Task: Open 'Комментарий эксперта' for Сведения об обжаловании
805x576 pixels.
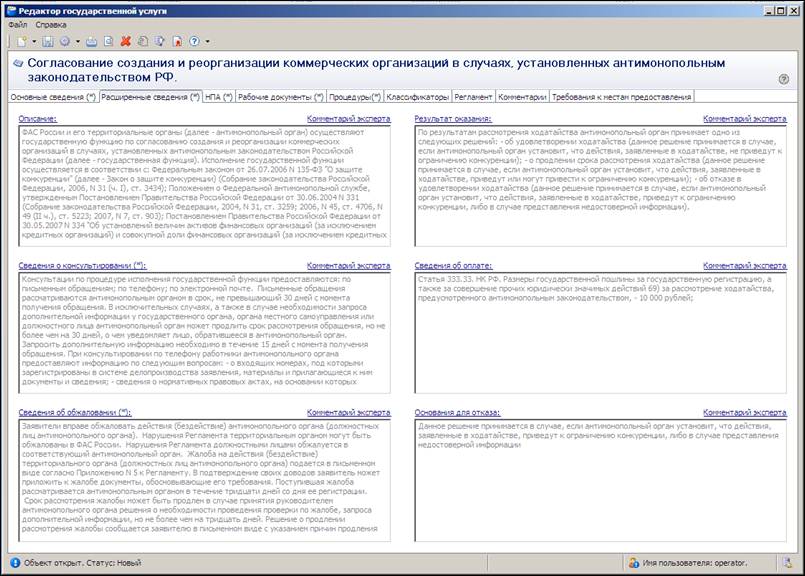Action: [349, 412]
